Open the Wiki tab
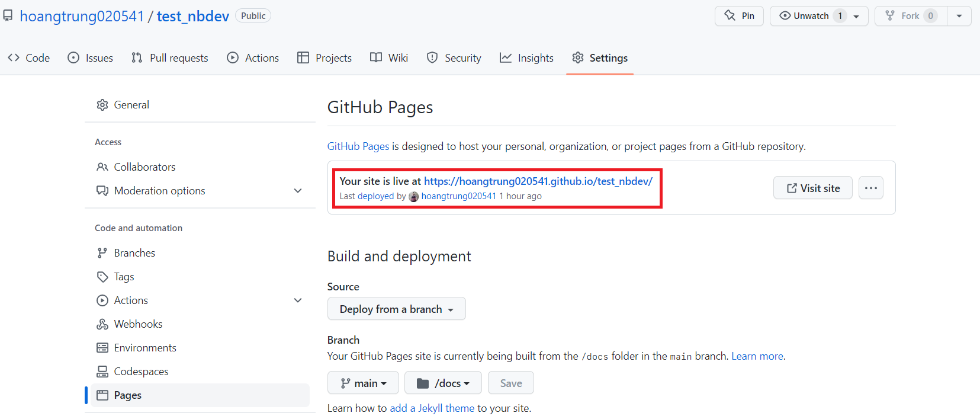 [x=389, y=57]
